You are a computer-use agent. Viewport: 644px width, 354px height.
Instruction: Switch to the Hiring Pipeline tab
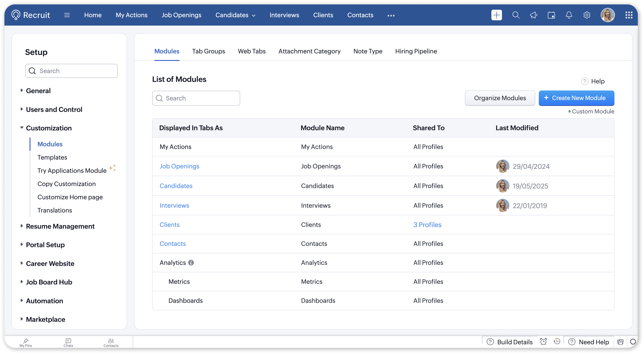pyautogui.click(x=416, y=51)
